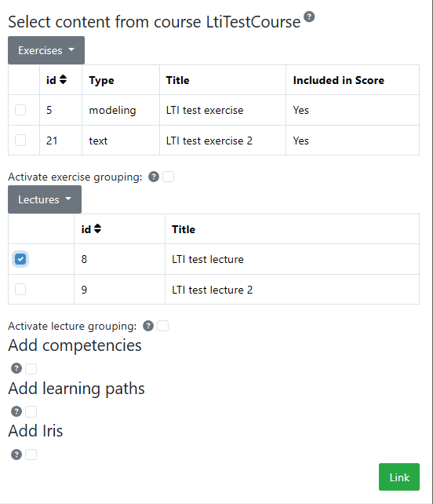This screenshot has height=504, width=433.
Task: Click the LTI test exercise title cell
Action: (x=223, y=110)
